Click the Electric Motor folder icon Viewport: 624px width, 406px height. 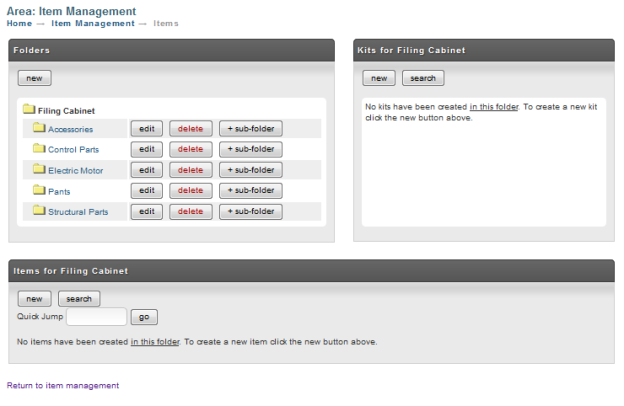click(39, 169)
